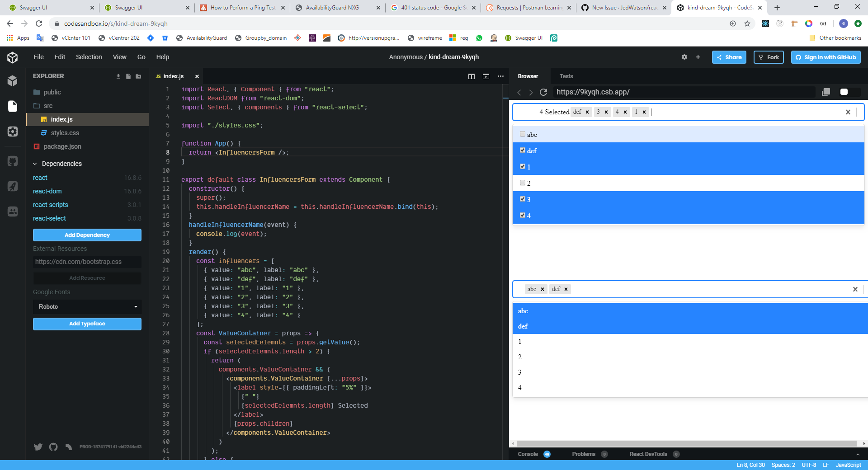868x470 pixels.
Task: Click the GitHub icon in left sidebar
Action: [x=13, y=161]
